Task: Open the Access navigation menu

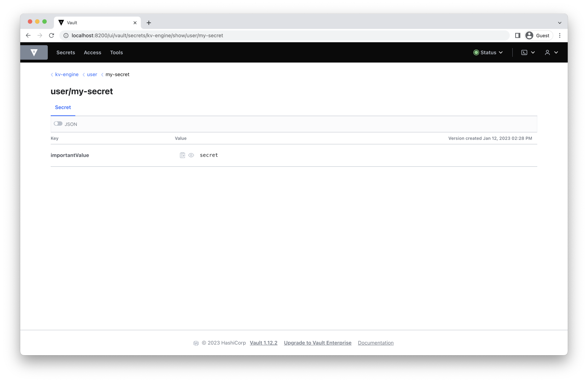Action: 93,53
